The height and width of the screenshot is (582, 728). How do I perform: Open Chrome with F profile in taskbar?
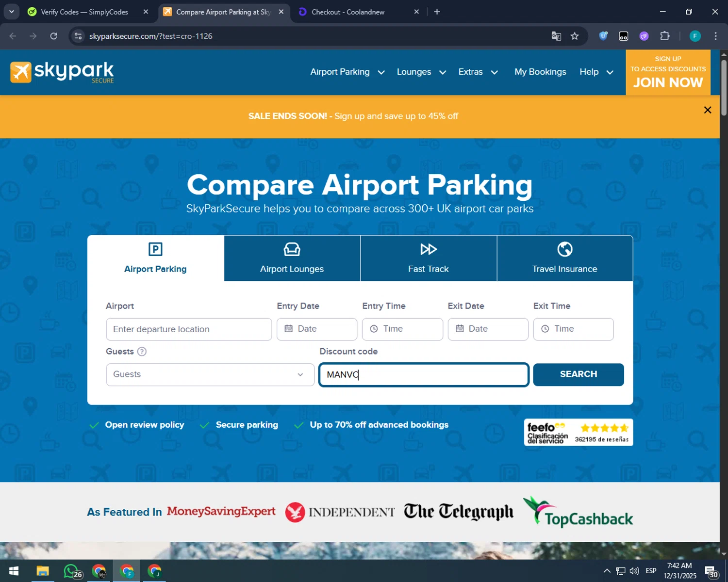(x=127, y=571)
